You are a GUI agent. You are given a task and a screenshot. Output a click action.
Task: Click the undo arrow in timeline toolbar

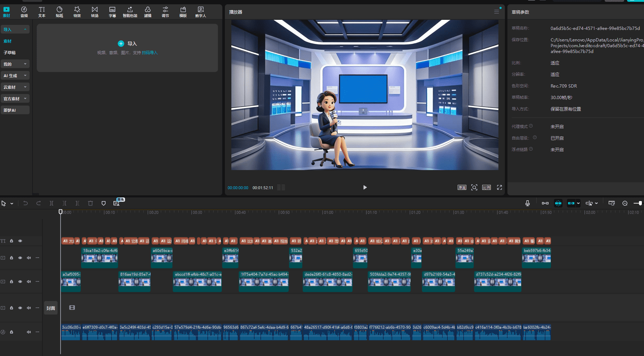26,203
